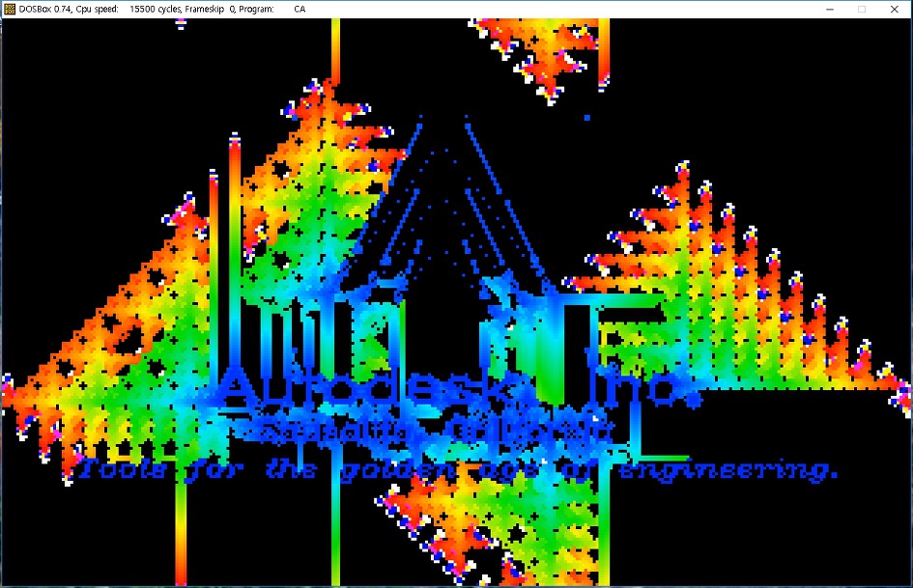Click "Tools for the golden age of engineering." text
The height and width of the screenshot is (588, 913).
coord(456,469)
